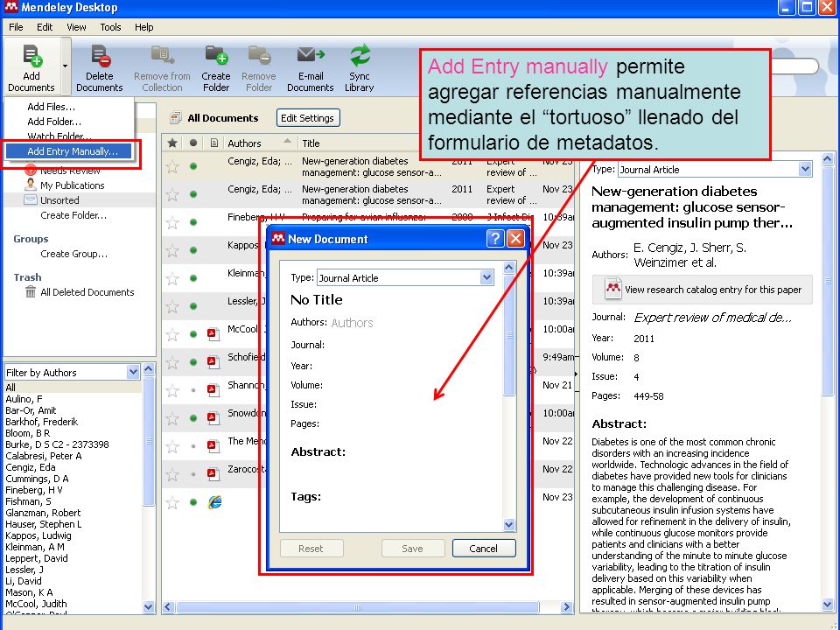Click author filter list scroll down arrow
This screenshot has width=840, height=630.
[x=149, y=607]
